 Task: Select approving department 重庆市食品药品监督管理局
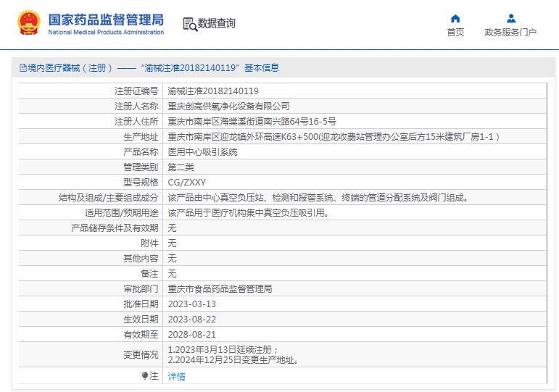(x=220, y=289)
